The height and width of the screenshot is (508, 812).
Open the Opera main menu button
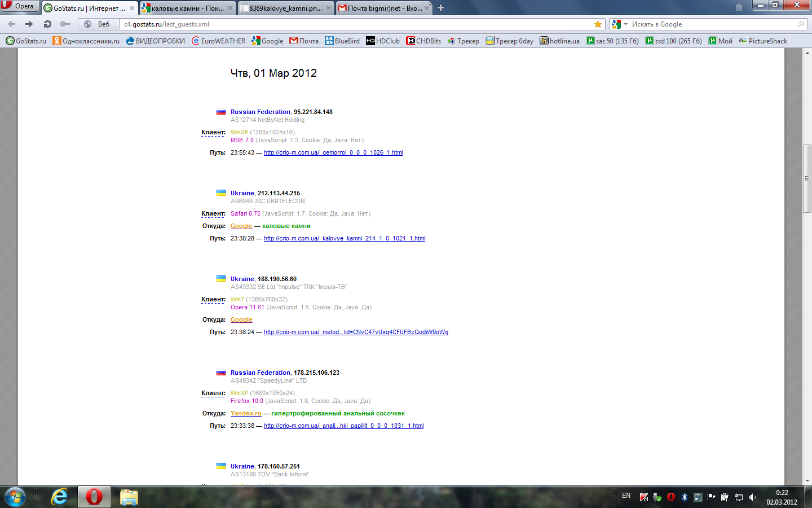pyautogui.click(x=20, y=6)
